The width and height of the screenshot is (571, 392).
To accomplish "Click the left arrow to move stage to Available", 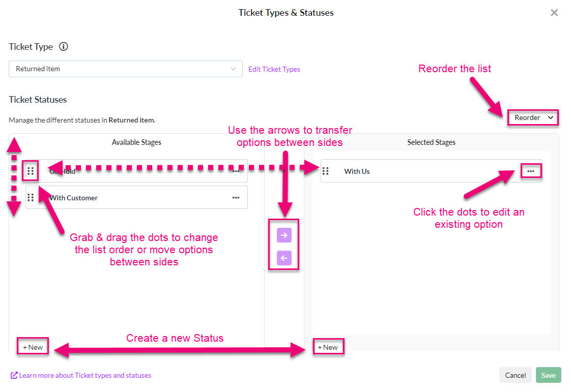I will pyautogui.click(x=284, y=258).
